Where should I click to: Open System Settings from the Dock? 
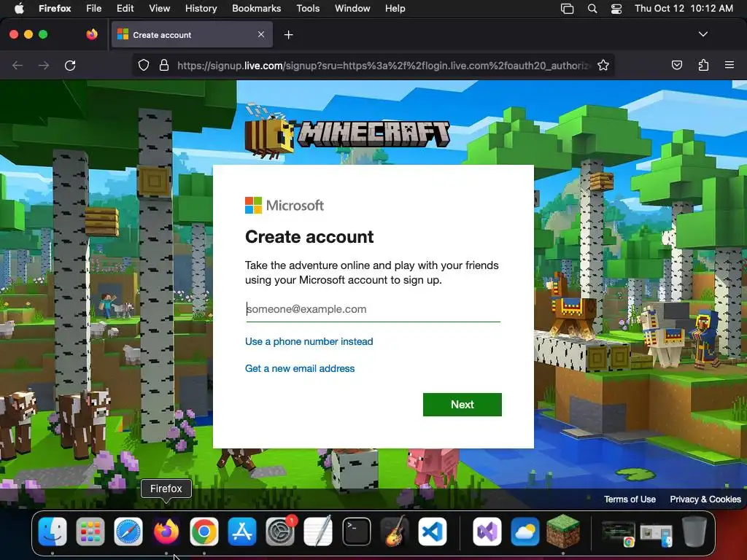280,532
